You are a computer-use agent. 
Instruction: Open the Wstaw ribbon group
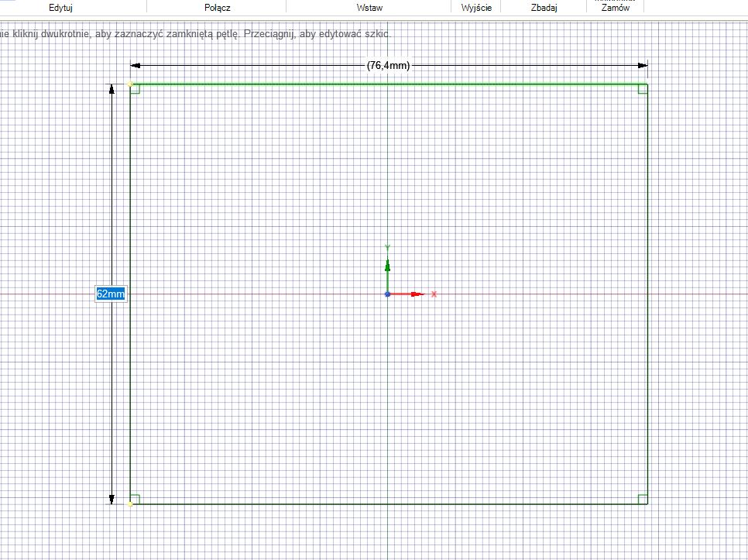click(369, 8)
